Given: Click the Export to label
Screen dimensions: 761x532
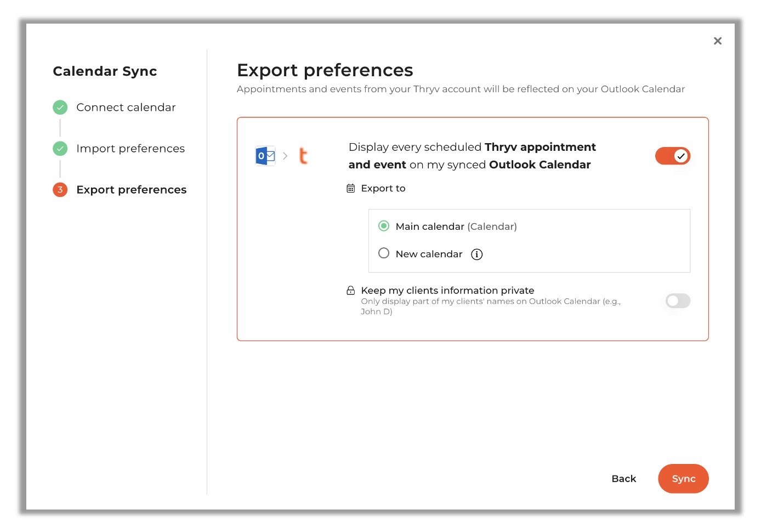Looking at the screenshot, I should (383, 189).
